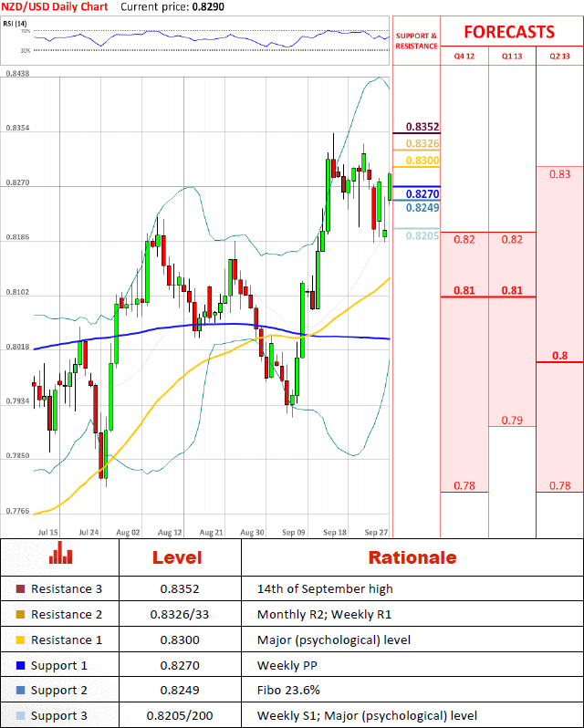Click the Rationale column header in table
This screenshot has width=584, height=728.
point(412,557)
